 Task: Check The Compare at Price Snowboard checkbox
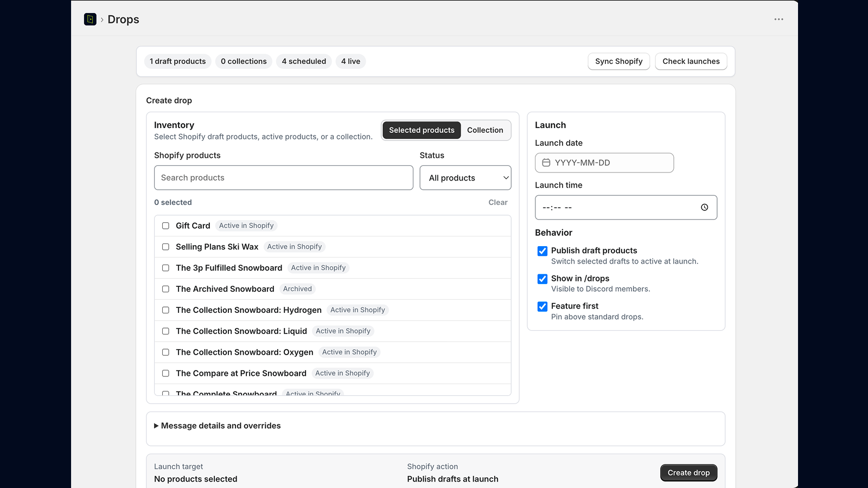(165, 374)
